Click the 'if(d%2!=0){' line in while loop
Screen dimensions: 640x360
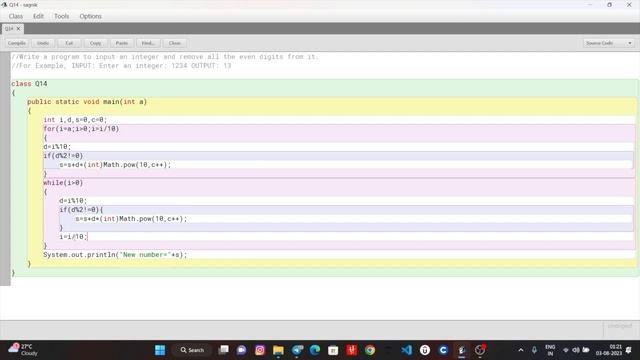click(81, 209)
